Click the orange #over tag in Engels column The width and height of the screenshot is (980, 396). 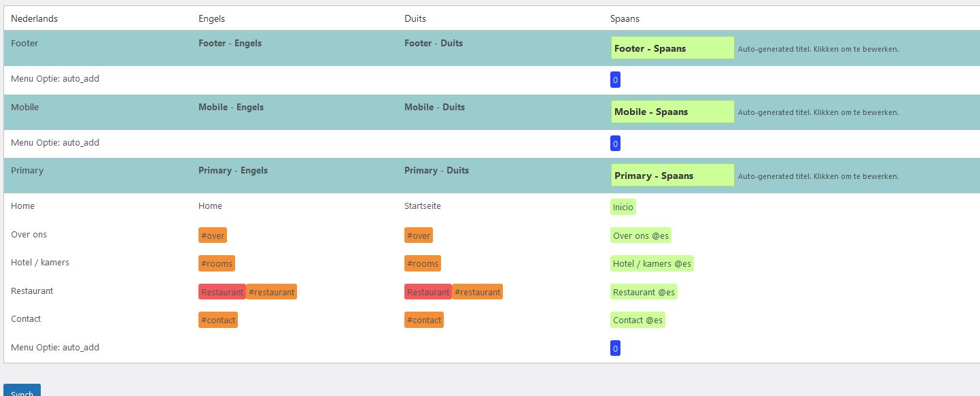(213, 235)
